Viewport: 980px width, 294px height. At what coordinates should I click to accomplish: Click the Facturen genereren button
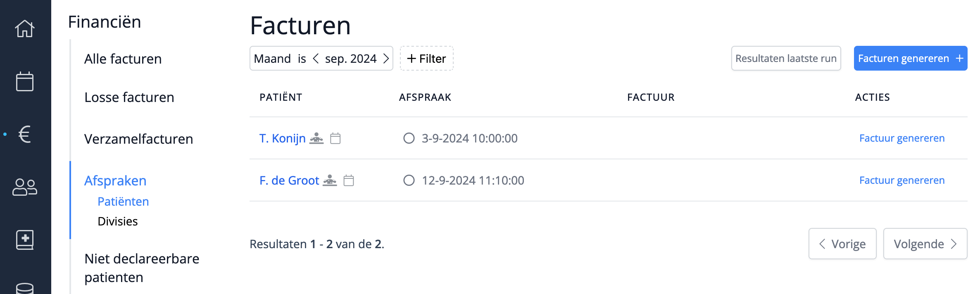coord(910,59)
